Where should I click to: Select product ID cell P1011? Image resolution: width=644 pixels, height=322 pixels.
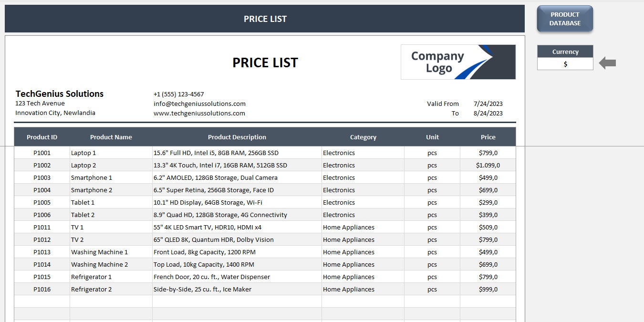pyautogui.click(x=42, y=227)
